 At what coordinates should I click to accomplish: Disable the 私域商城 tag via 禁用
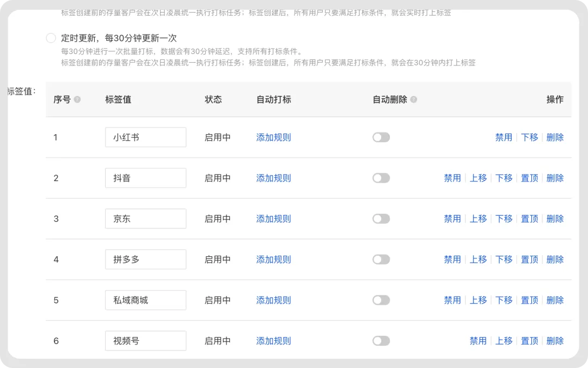click(x=452, y=300)
